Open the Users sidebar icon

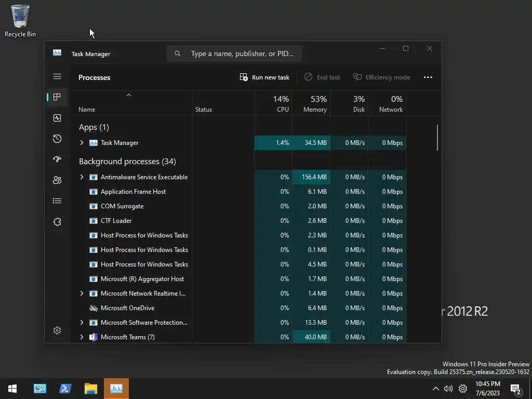57,180
